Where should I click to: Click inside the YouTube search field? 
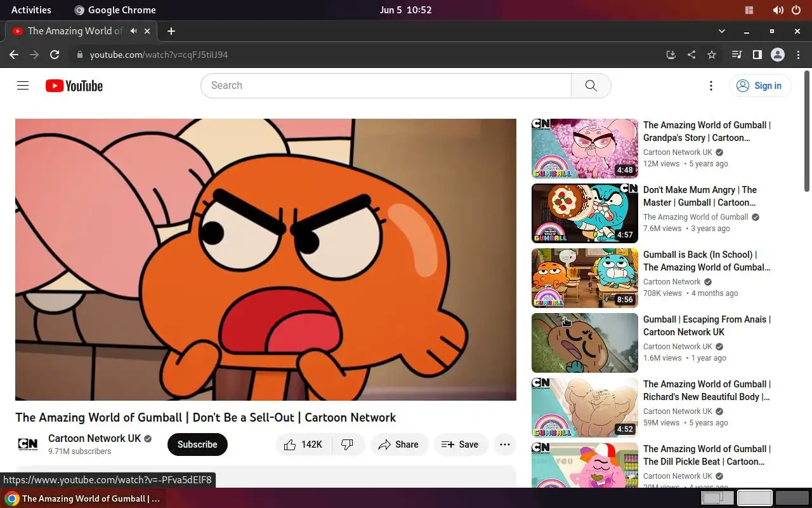click(386, 86)
